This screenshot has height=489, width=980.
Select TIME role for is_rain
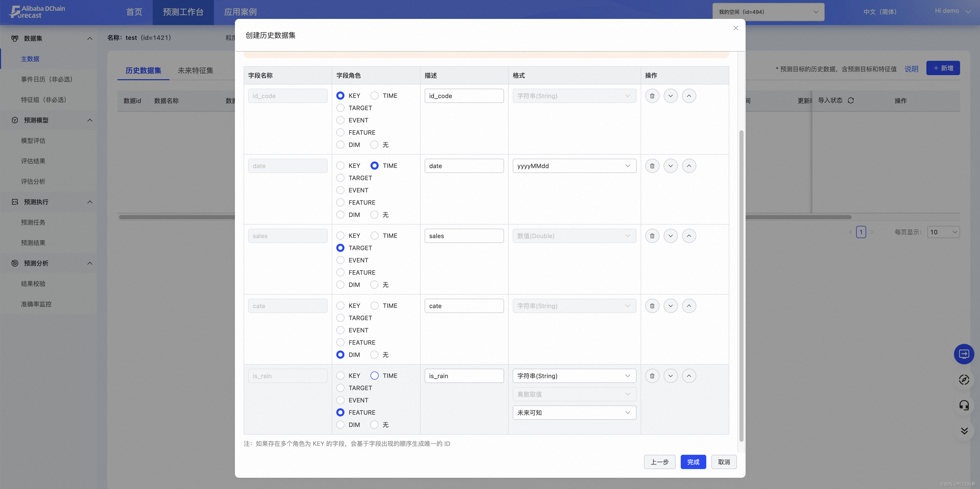(374, 376)
